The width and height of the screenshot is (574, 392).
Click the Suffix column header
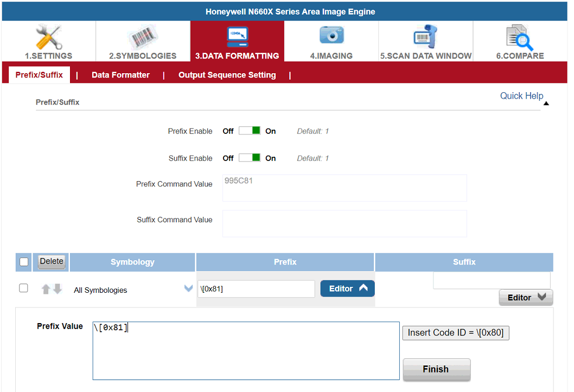464,262
